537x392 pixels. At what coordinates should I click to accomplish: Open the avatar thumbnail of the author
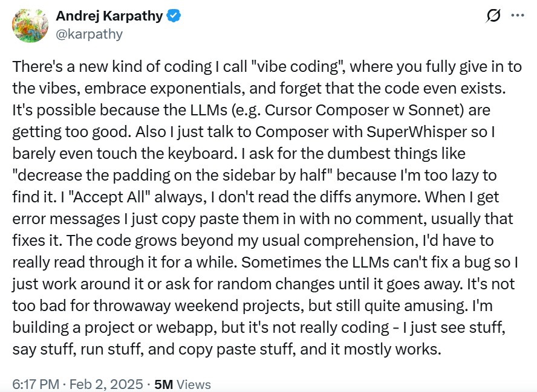28,25
